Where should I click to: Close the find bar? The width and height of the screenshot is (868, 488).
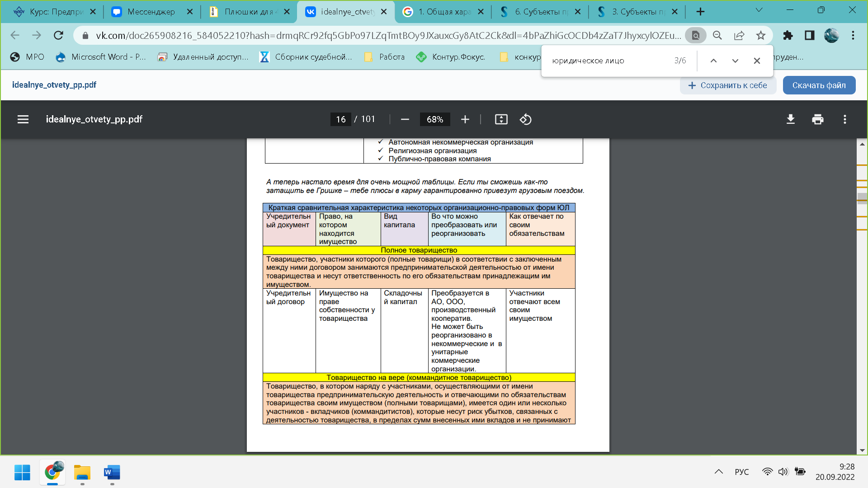pyautogui.click(x=757, y=61)
